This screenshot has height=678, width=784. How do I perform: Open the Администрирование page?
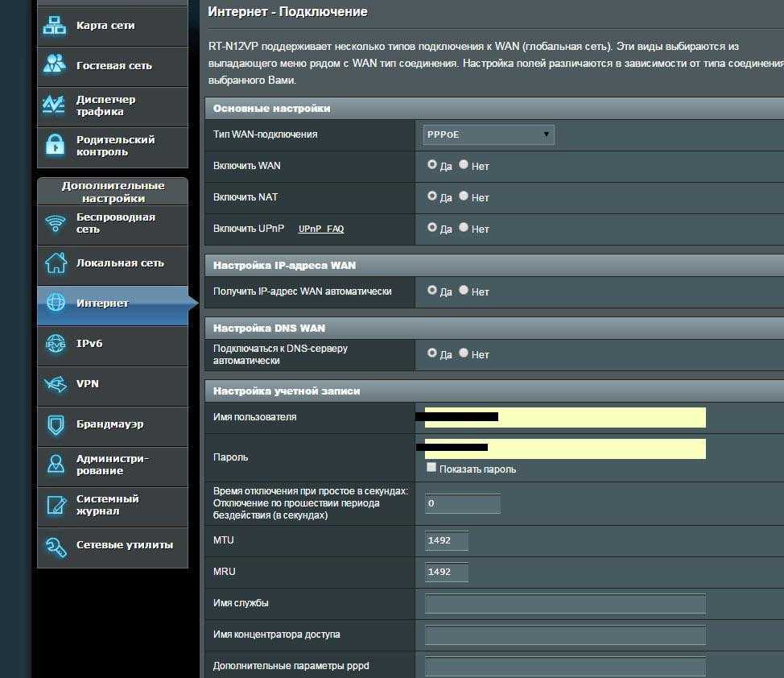(x=113, y=466)
